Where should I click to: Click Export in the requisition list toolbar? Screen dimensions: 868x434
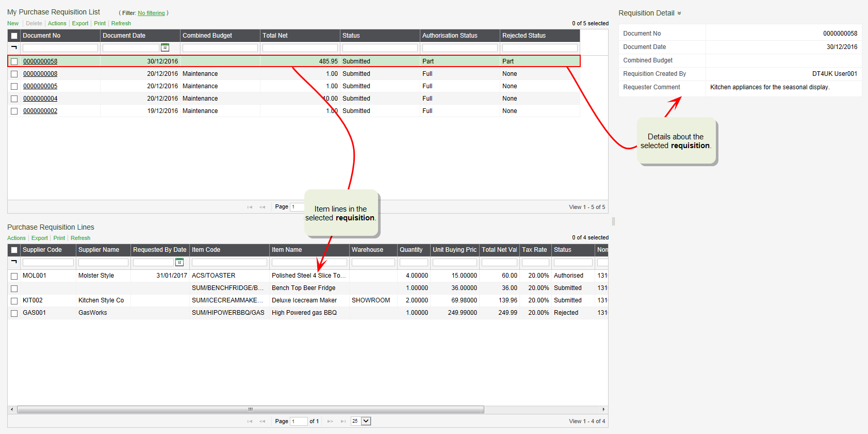(x=80, y=23)
